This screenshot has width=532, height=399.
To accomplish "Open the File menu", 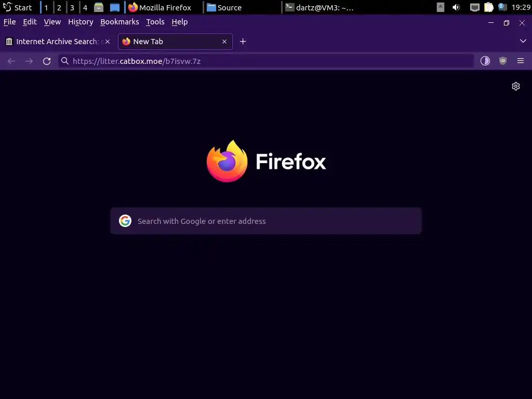I will tap(9, 22).
